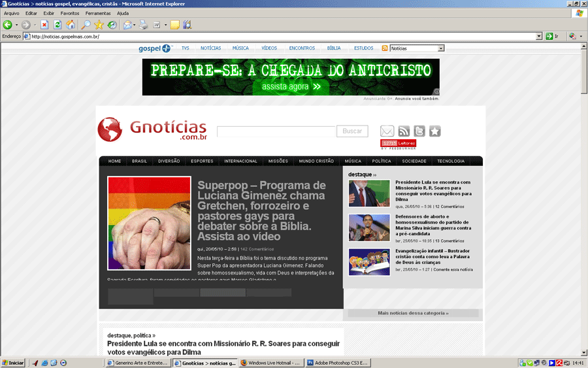
Task: Open the BÍBLIA link in gospel+ bar
Action: point(334,48)
